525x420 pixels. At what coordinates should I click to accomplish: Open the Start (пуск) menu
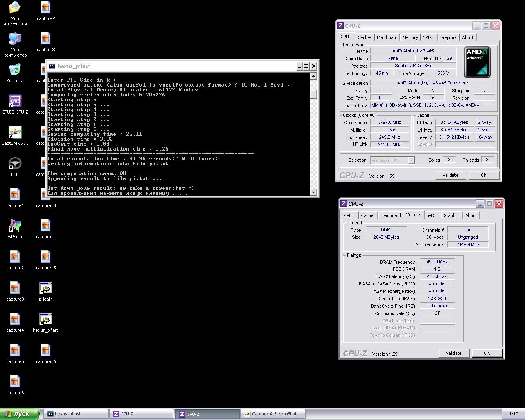point(20,414)
